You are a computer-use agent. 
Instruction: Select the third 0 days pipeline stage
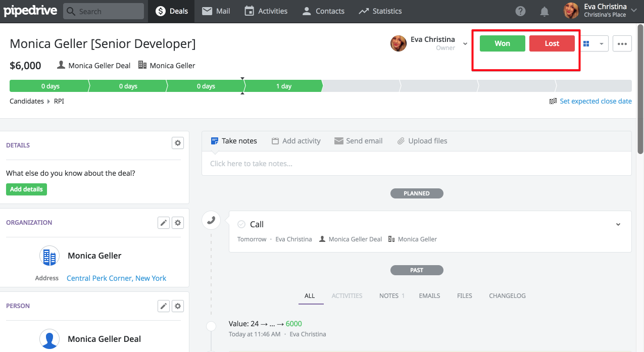click(x=206, y=86)
